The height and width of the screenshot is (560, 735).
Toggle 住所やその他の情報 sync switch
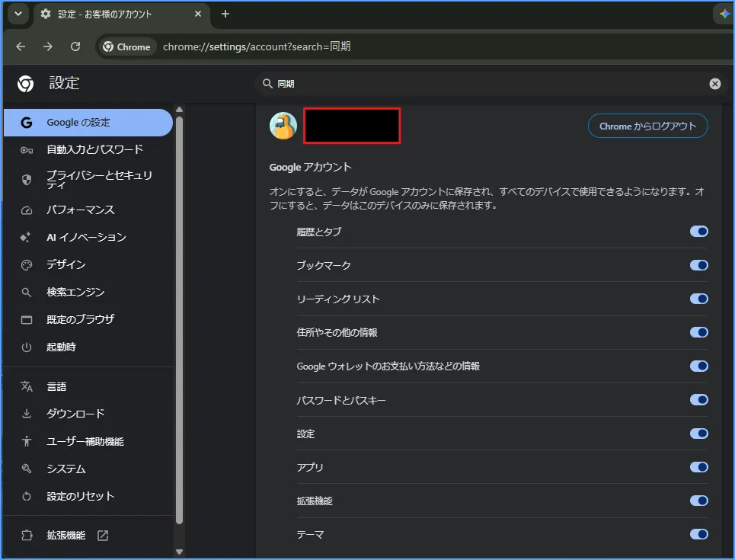(698, 332)
